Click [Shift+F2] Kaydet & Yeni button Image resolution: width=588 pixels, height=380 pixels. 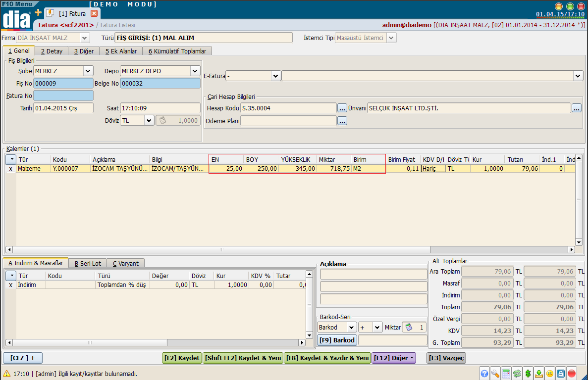coord(243,358)
